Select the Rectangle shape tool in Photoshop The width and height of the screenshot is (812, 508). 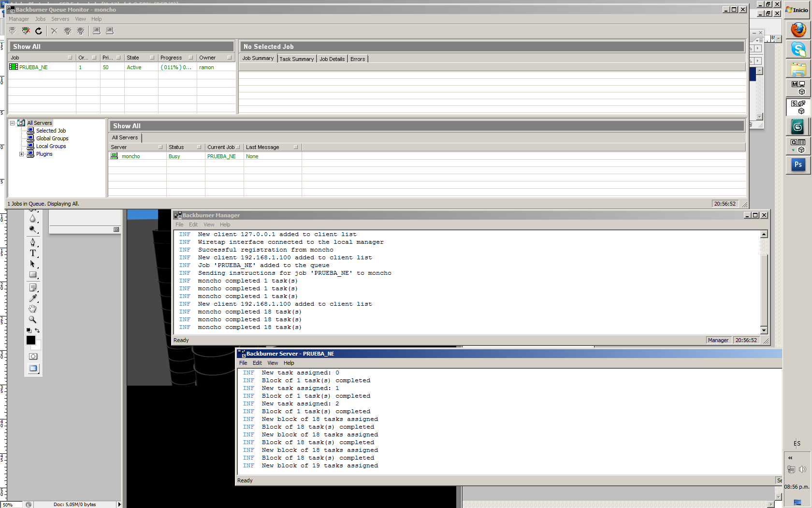pyautogui.click(x=33, y=275)
